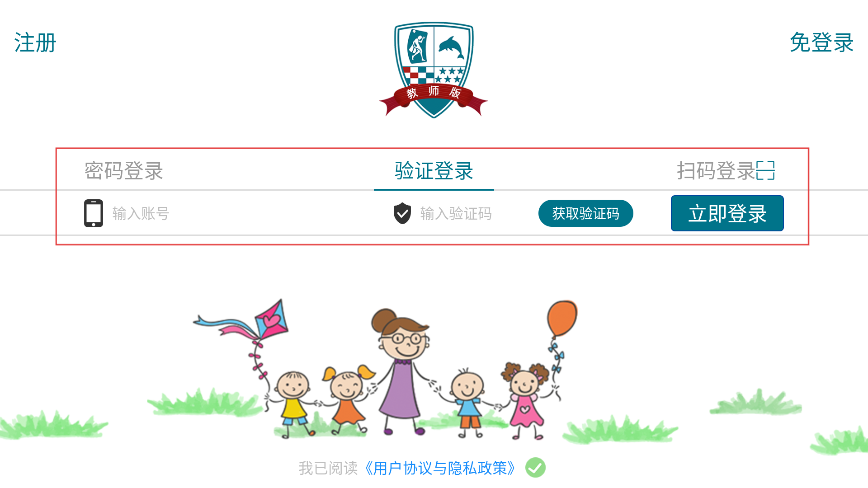
Task: Click the 免登录 link
Action: pyautogui.click(x=822, y=42)
